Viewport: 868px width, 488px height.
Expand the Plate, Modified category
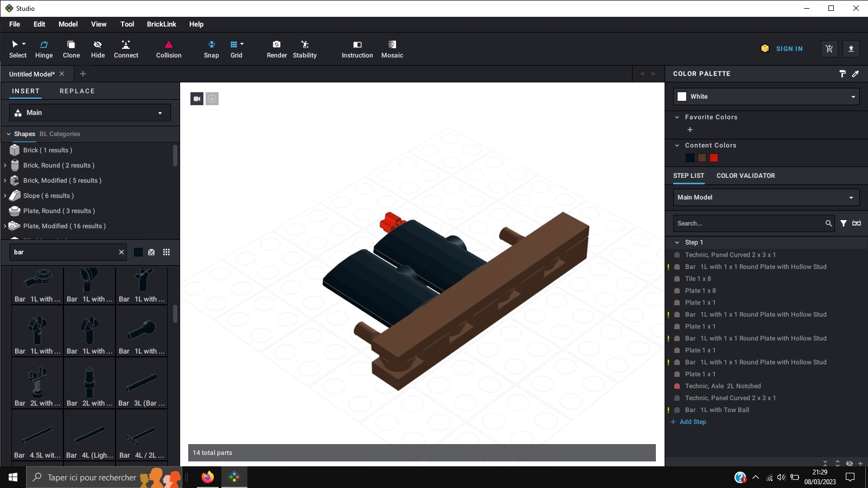click(5, 226)
